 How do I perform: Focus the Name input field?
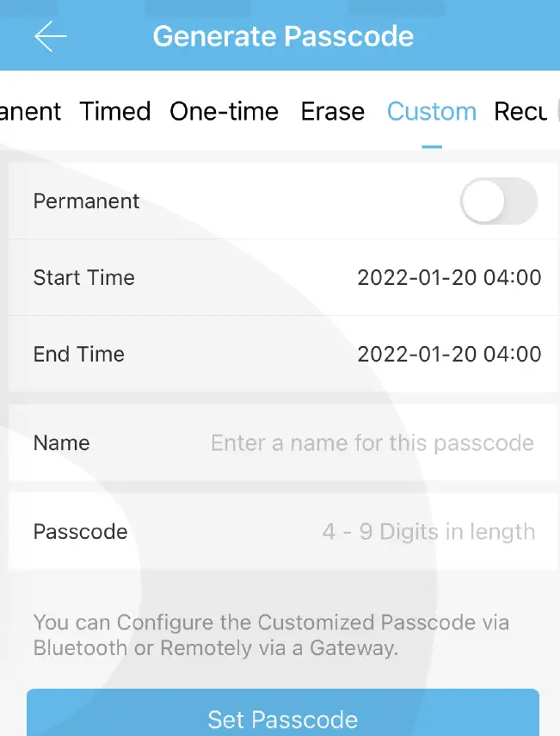pyautogui.click(x=372, y=443)
